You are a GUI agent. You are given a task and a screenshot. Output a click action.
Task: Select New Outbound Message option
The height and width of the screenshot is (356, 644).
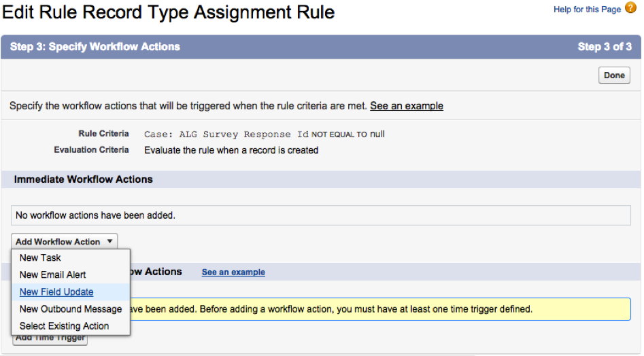[71, 309]
